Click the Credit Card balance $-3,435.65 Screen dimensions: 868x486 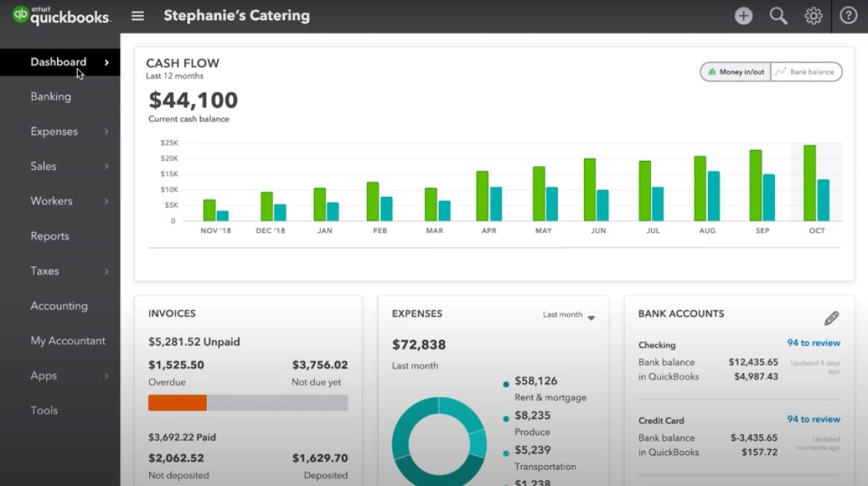(753, 438)
